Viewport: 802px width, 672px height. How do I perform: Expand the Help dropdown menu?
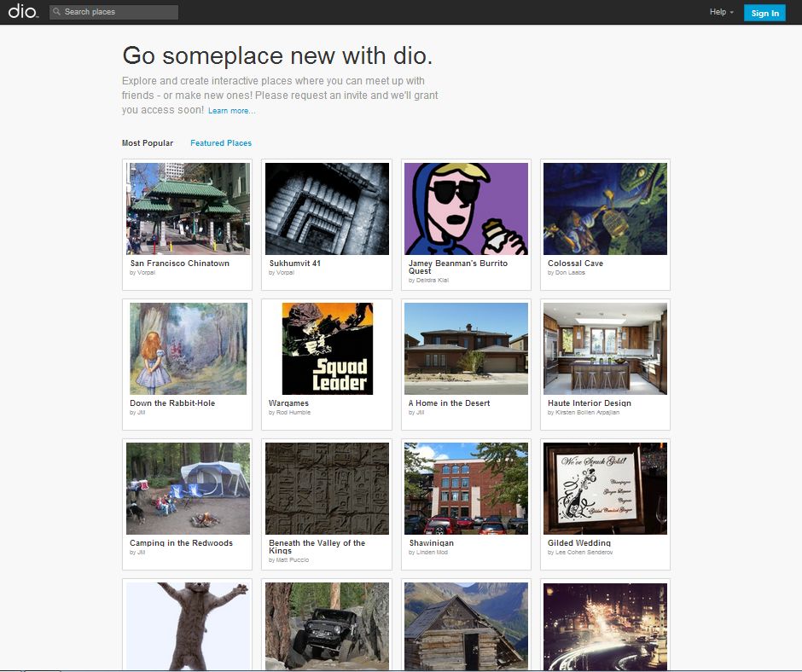(721, 12)
